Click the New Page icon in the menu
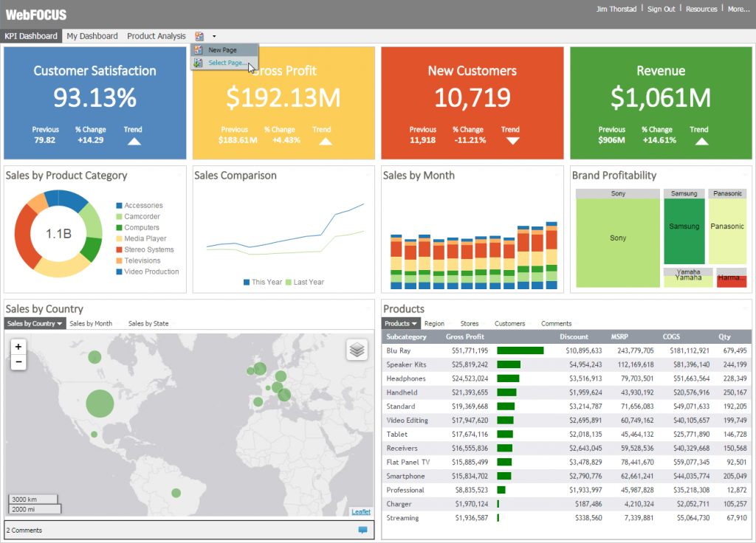Viewport: 756px width, 543px height. coord(198,49)
